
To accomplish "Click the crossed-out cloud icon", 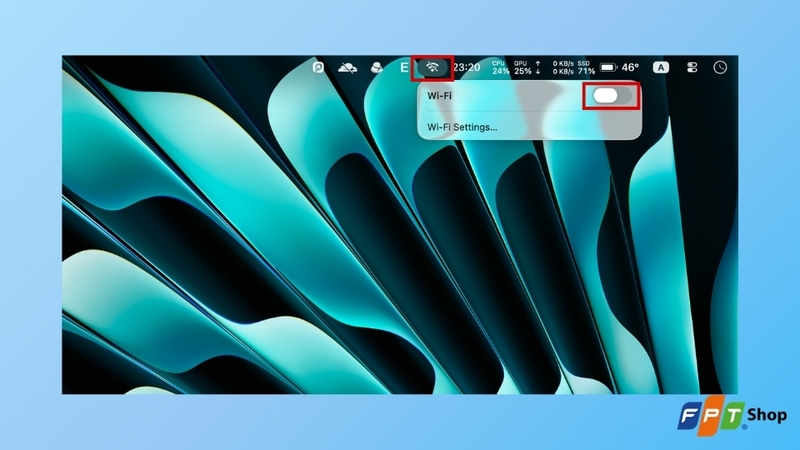I will 347,67.
